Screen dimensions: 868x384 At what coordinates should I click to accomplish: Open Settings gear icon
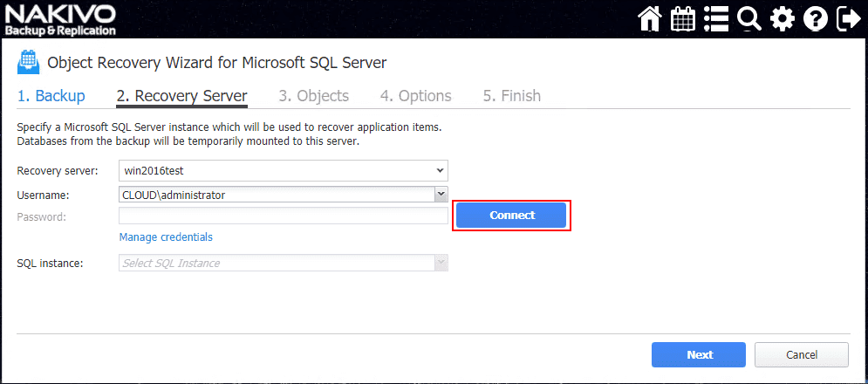[782, 18]
